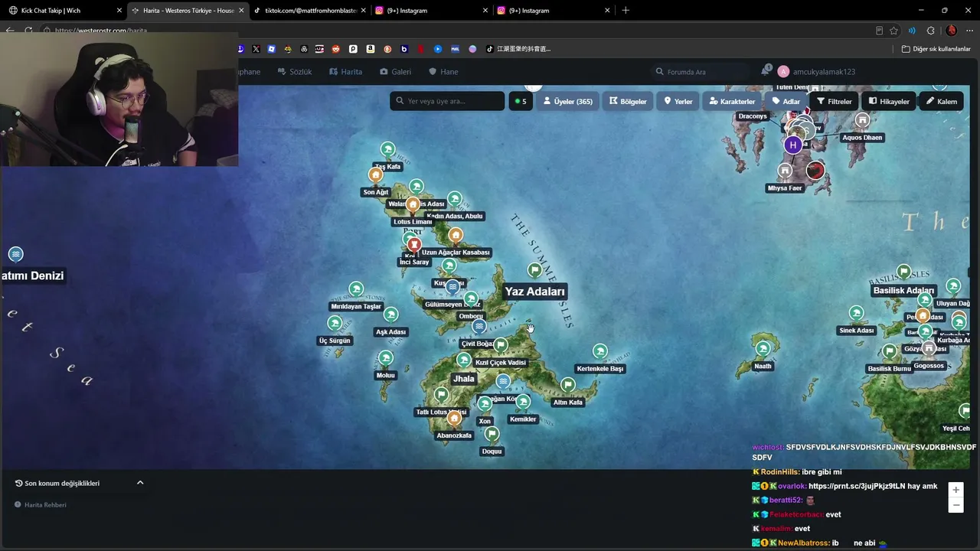Select the Taş Kafa island marker
Image resolution: width=980 pixels, height=551 pixels.
[x=388, y=149]
